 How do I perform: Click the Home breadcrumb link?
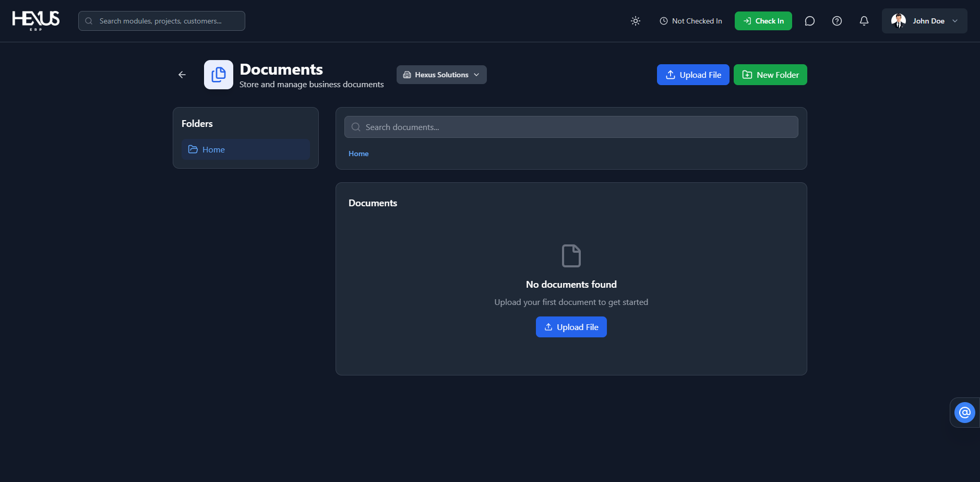(x=358, y=154)
